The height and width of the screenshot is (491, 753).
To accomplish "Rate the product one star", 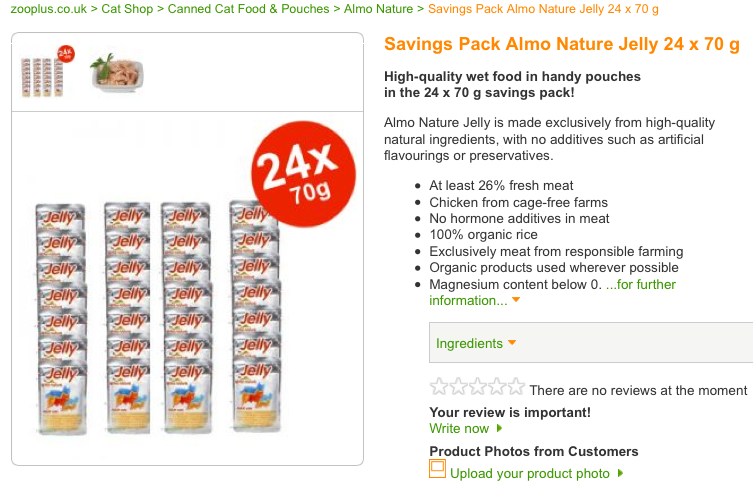I will click(x=438, y=388).
